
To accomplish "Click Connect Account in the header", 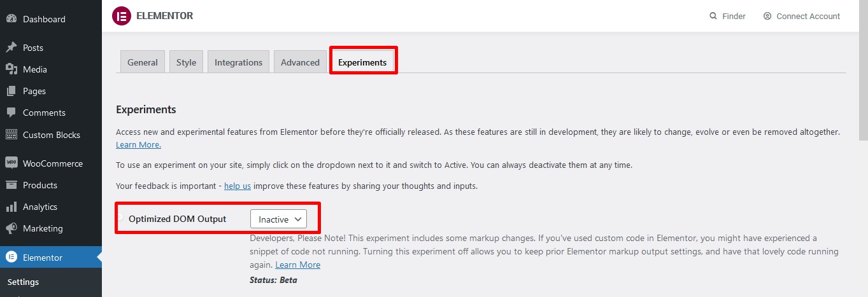I will [808, 16].
